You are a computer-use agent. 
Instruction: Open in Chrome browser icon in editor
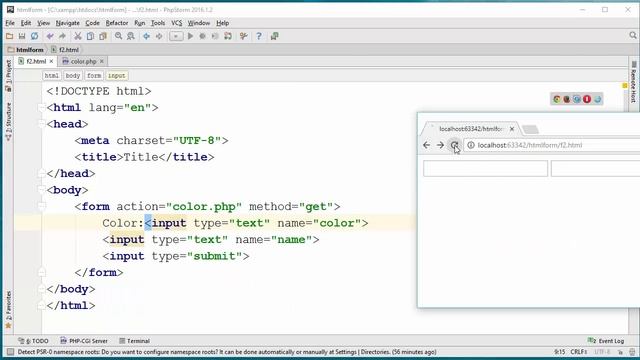(557, 99)
